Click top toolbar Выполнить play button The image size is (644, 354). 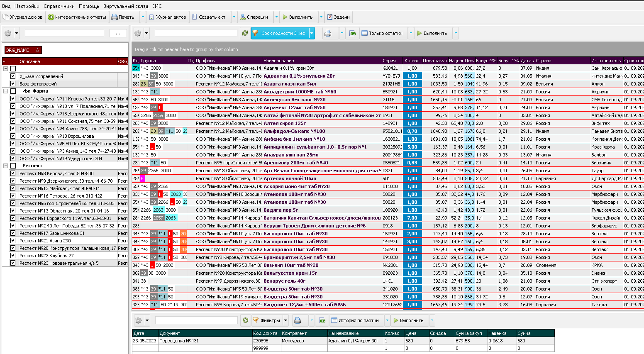tap(298, 17)
